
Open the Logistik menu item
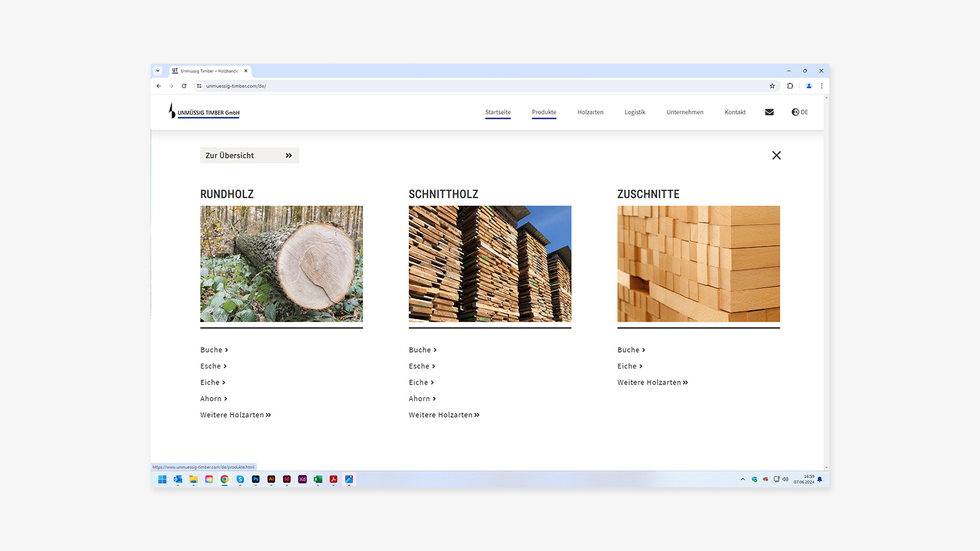(635, 113)
